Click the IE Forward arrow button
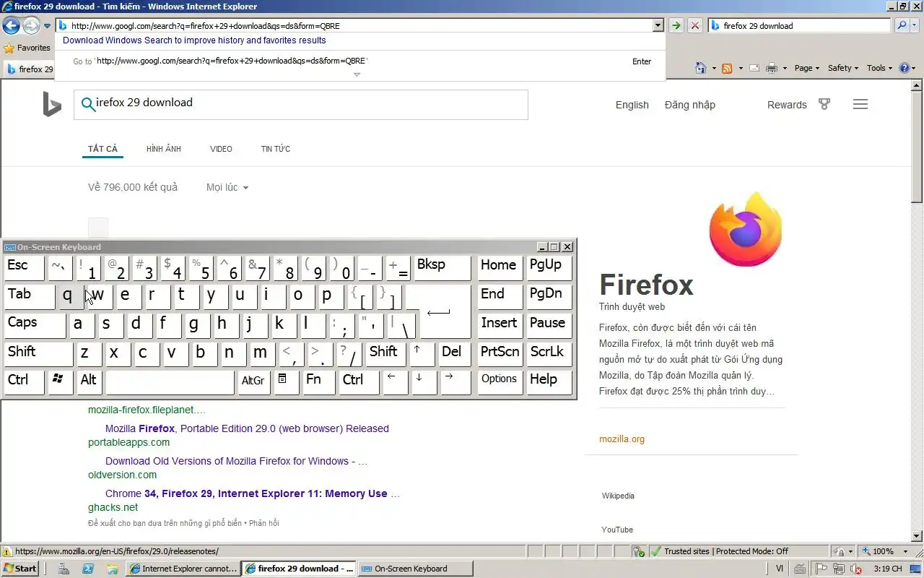The height and width of the screenshot is (578, 924). pyautogui.click(x=31, y=26)
